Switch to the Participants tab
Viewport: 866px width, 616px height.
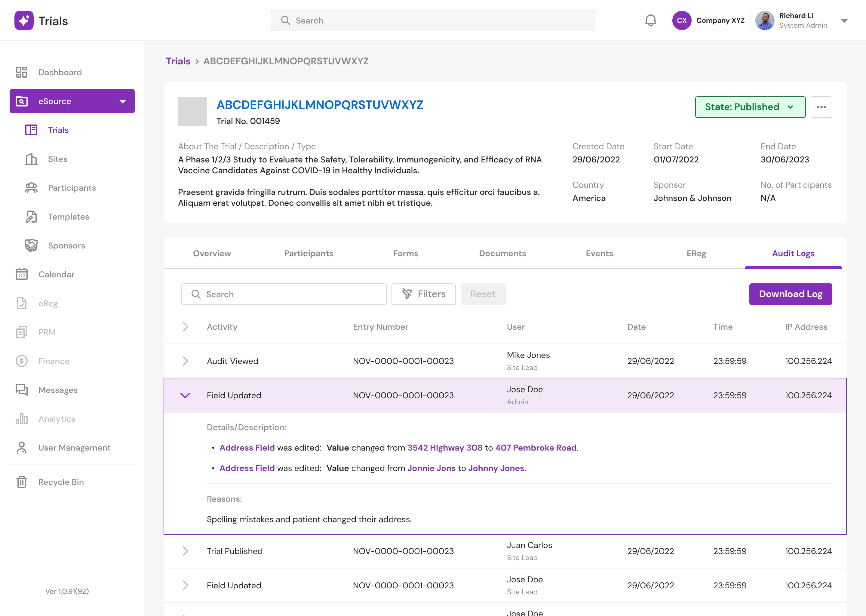(x=309, y=253)
